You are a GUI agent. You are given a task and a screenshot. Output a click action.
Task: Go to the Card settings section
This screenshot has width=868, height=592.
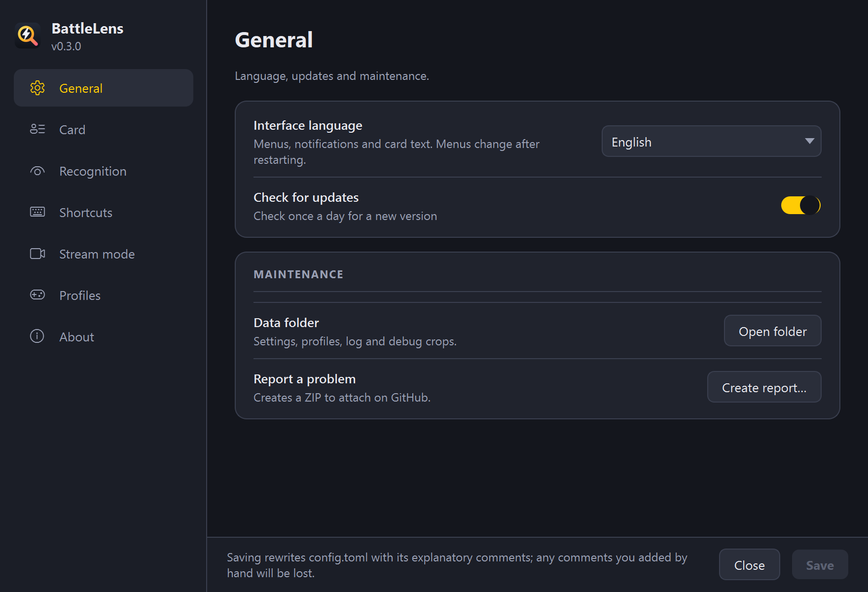(104, 129)
